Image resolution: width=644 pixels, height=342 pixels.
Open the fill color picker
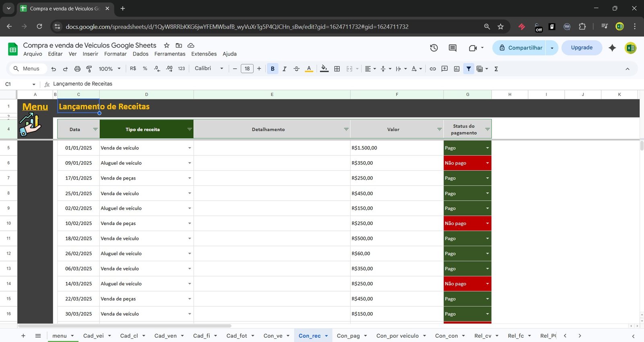tap(324, 69)
